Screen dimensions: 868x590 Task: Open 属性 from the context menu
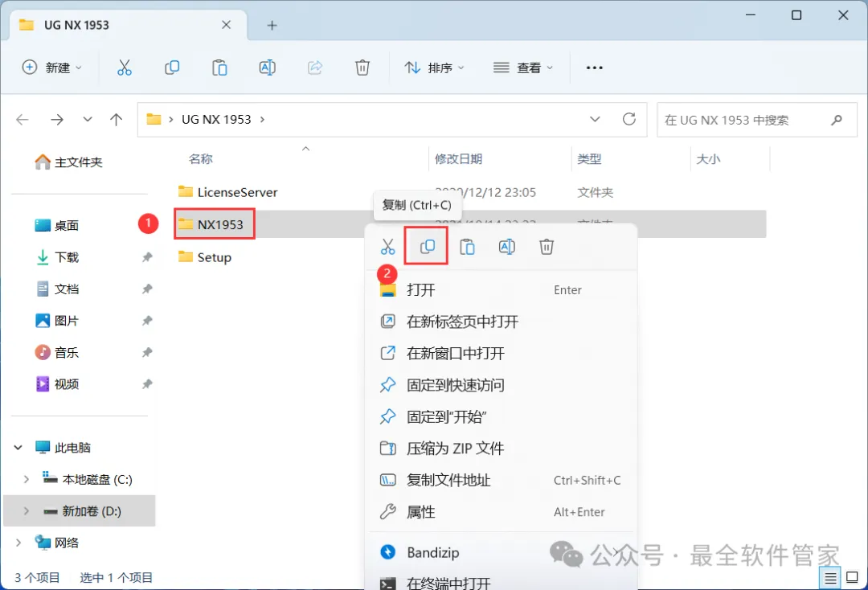[501, 512]
